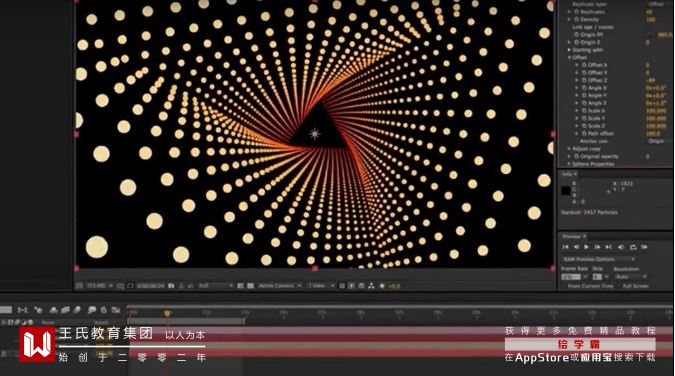Toggle the Offset Z stopwatch

click(584, 80)
